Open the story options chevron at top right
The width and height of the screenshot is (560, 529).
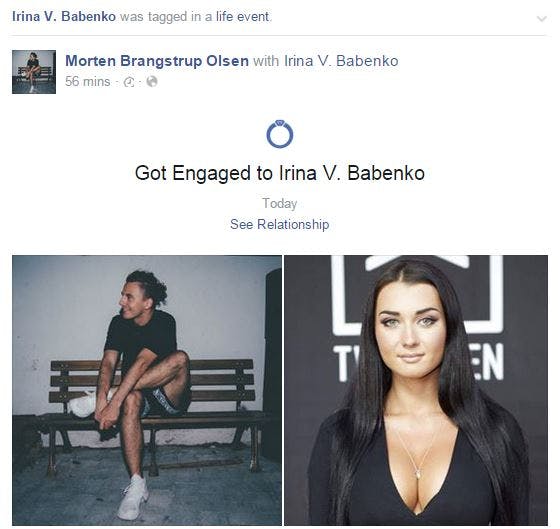pos(542,18)
